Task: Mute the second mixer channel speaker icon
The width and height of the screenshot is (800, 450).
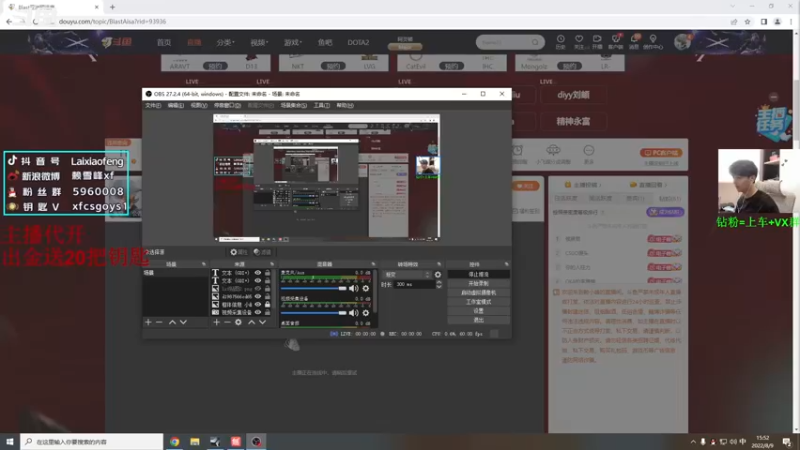Action: (353, 313)
